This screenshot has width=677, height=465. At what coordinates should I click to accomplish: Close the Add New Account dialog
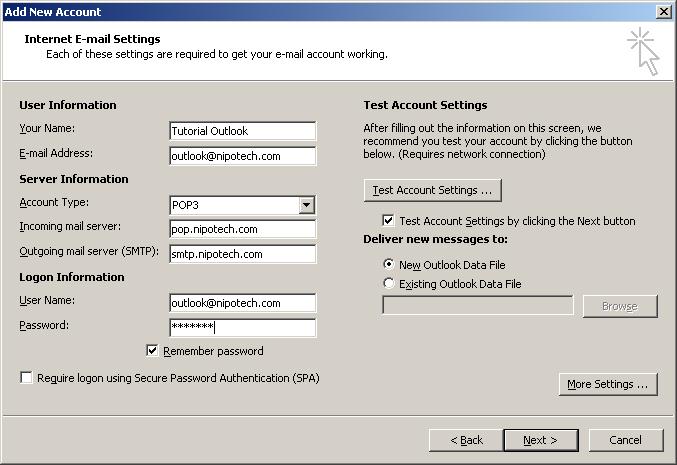(x=663, y=12)
